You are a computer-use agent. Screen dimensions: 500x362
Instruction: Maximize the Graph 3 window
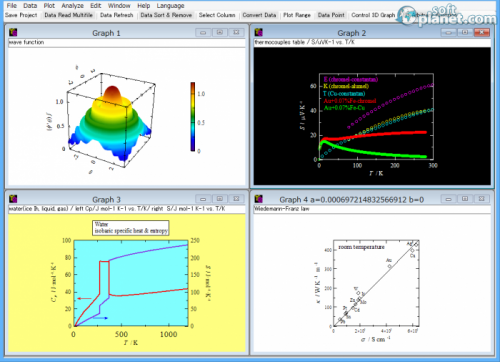tap(220, 199)
